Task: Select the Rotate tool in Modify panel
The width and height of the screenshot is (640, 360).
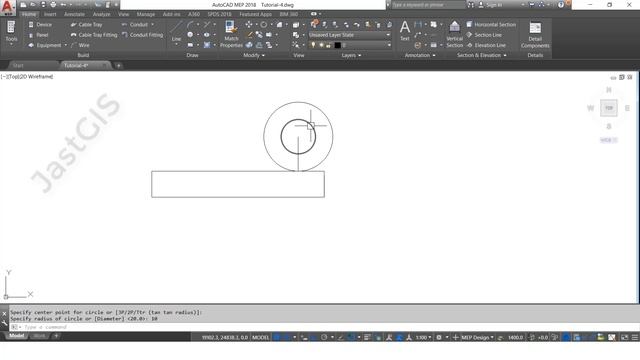Action: pos(264,25)
